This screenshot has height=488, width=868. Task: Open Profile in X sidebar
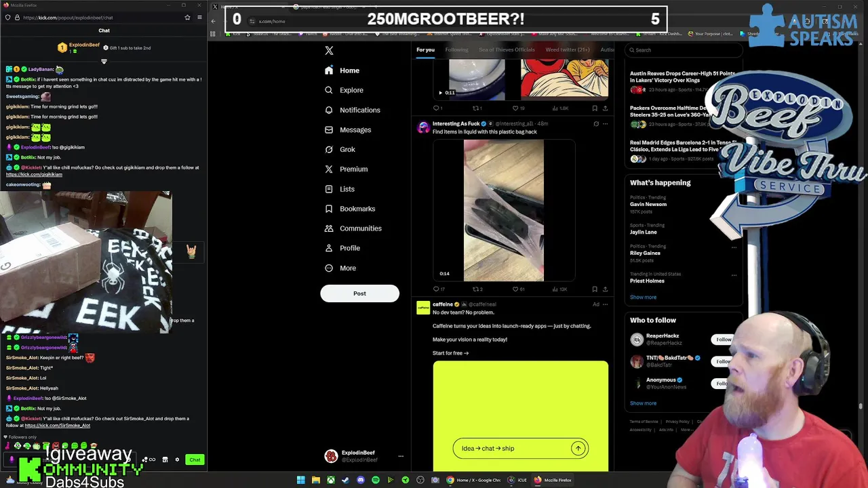click(x=342, y=248)
